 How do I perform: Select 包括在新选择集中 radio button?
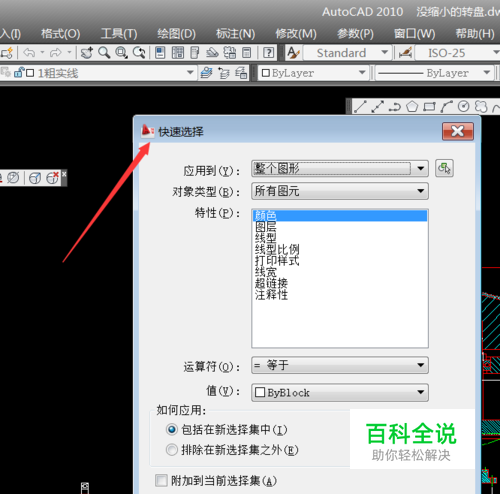pyautogui.click(x=172, y=429)
